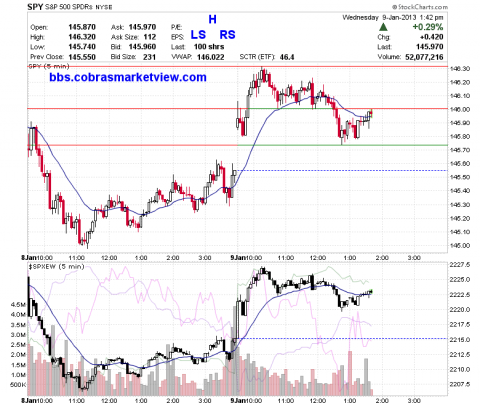
Task: Select the Ask Size value 112
Action: (150, 37)
